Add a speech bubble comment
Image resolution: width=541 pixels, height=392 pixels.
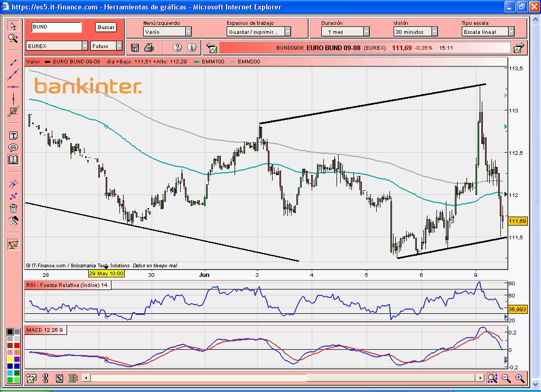tap(13, 148)
